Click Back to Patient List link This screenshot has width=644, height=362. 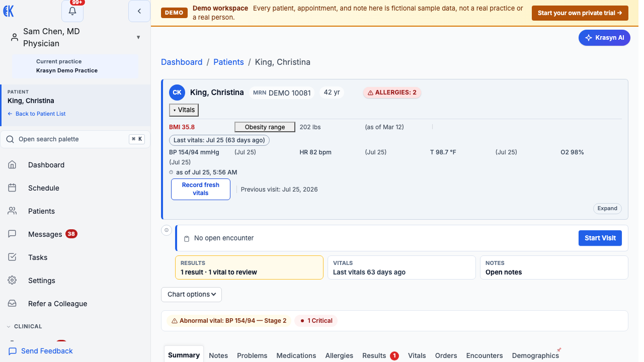37,114
